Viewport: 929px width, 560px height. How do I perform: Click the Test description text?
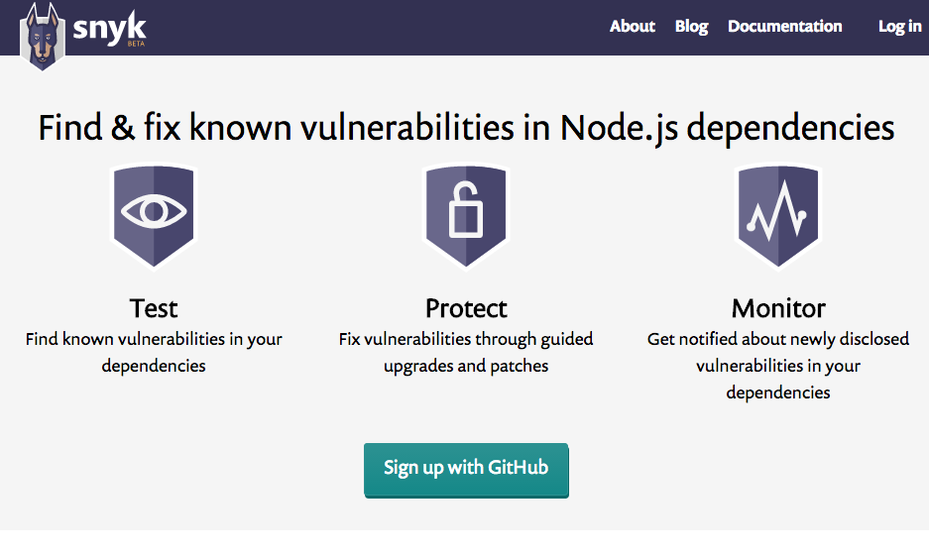[154, 352]
